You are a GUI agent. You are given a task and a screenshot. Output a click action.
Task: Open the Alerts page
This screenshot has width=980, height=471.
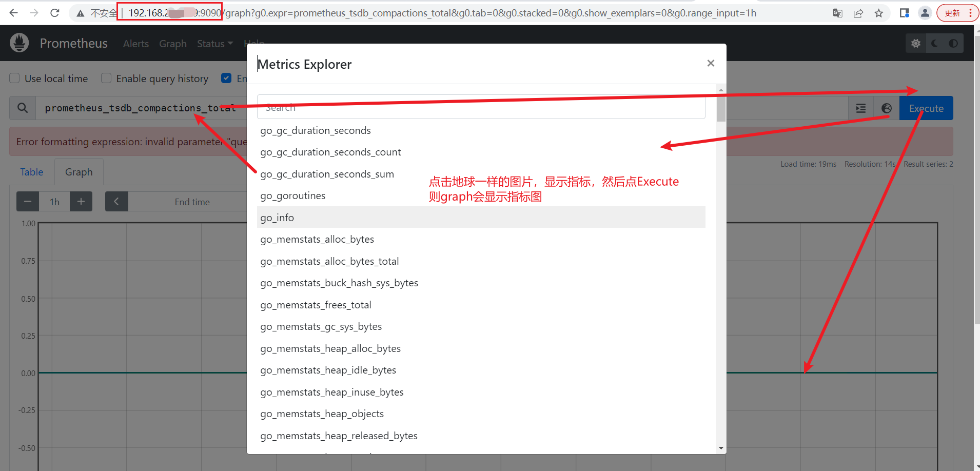[x=136, y=44]
